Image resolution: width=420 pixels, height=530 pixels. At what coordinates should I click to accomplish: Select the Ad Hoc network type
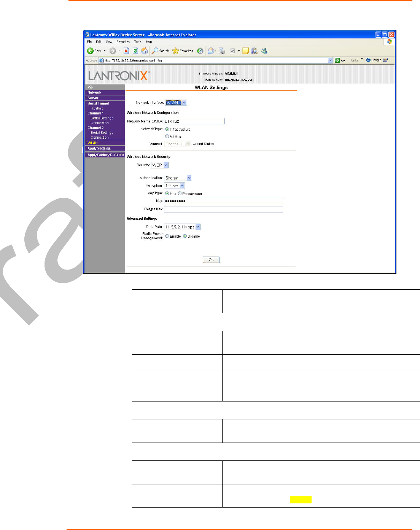tap(167, 136)
